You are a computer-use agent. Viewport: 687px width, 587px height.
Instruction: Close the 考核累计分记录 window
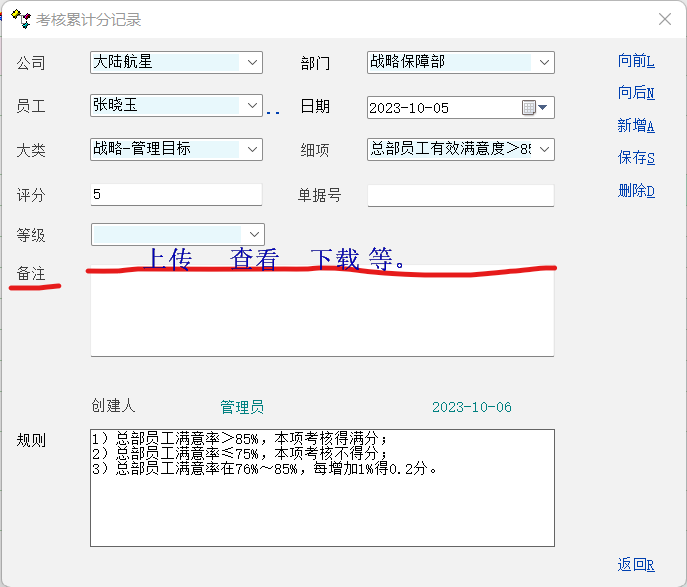pos(664,19)
